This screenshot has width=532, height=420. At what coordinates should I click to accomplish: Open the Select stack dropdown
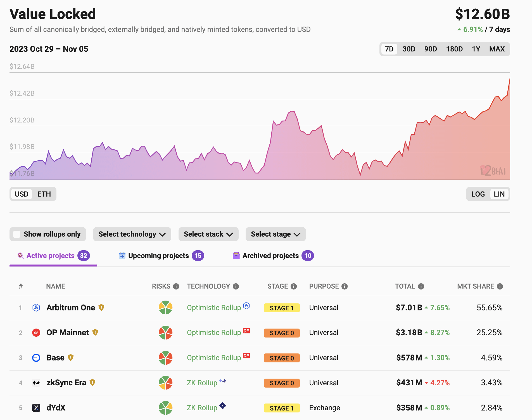click(208, 234)
